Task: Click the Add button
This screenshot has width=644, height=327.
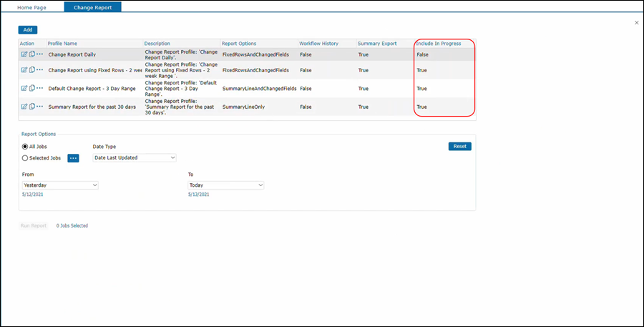Action: click(x=28, y=30)
